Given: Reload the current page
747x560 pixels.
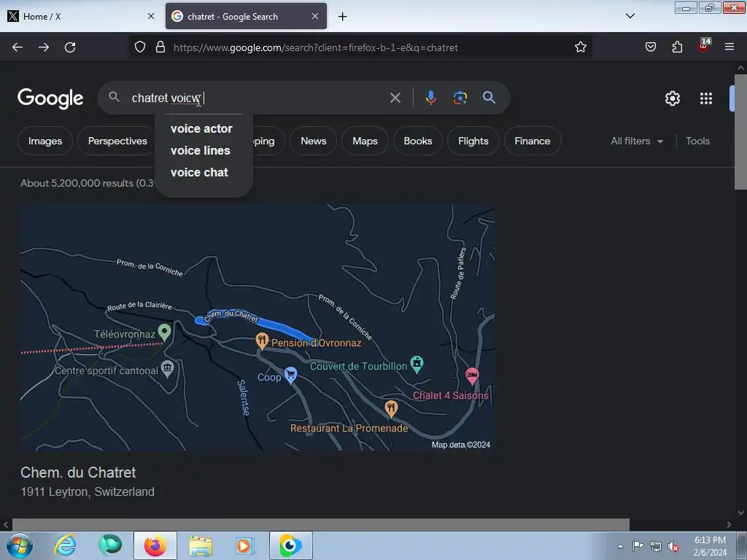Looking at the screenshot, I should tap(70, 47).
